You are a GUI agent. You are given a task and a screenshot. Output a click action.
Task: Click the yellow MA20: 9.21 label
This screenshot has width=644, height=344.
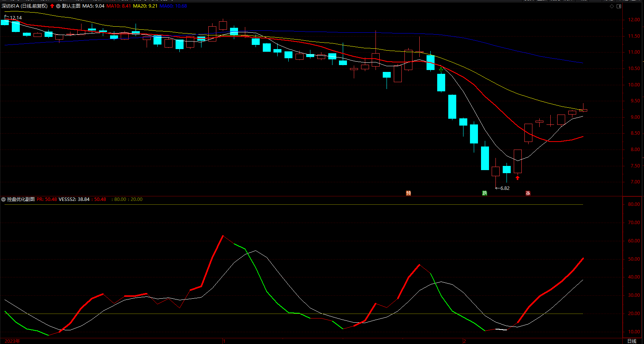point(145,6)
